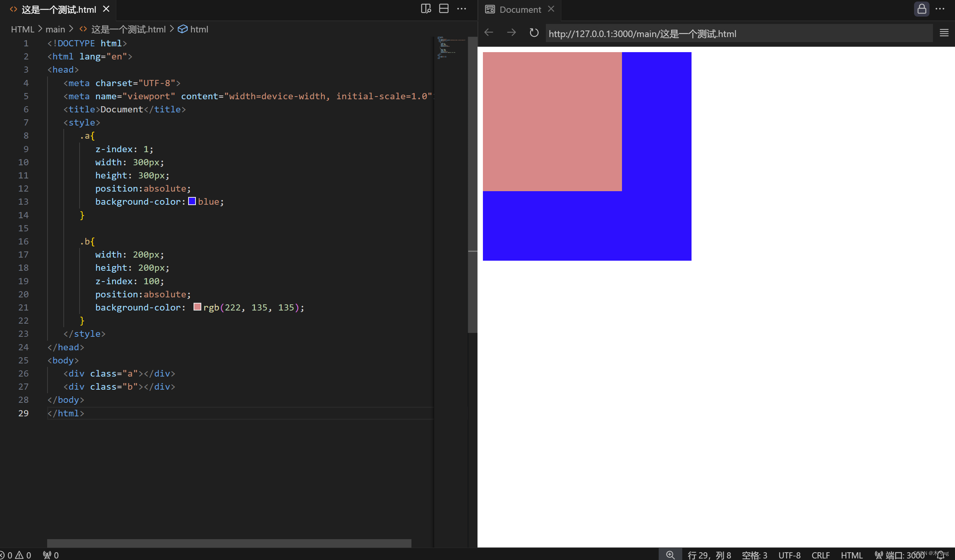Click the split editor layout icon
This screenshot has height=560, width=955.
click(x=444, y=9)
